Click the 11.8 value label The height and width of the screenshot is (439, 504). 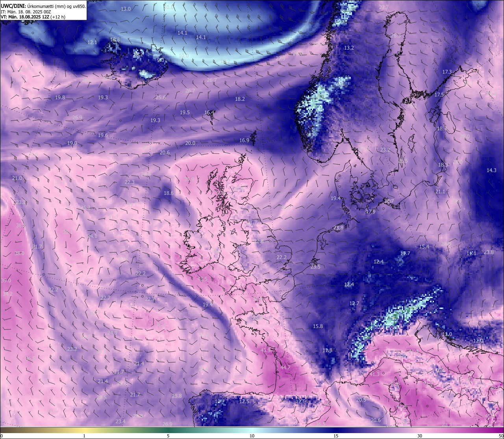click(x=327, y=350)
